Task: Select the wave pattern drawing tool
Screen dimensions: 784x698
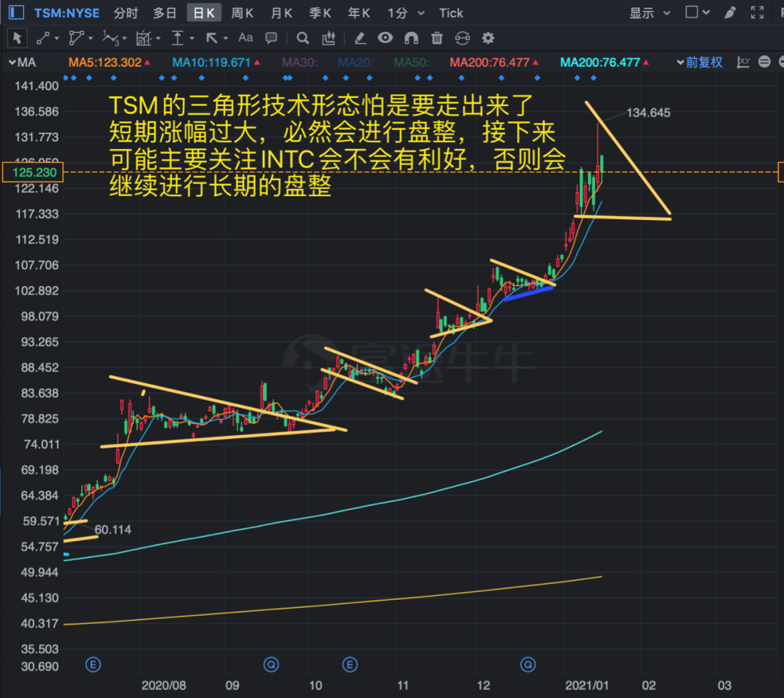Action: pos(110,38)
